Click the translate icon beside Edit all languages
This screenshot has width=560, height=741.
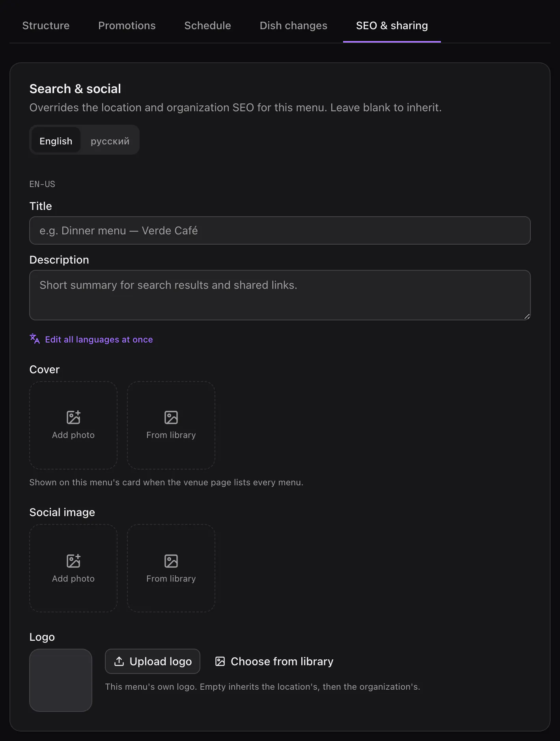[35, 339]
